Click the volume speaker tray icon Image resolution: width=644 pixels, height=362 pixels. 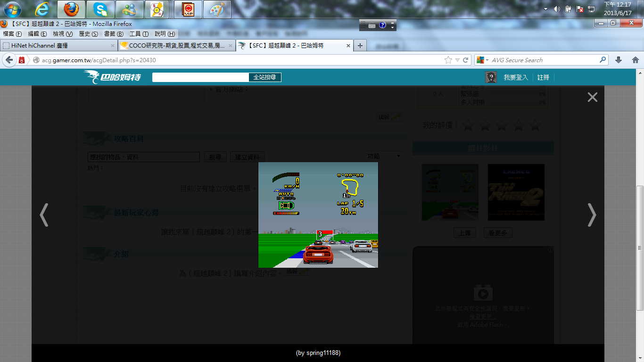click(557, 9)
